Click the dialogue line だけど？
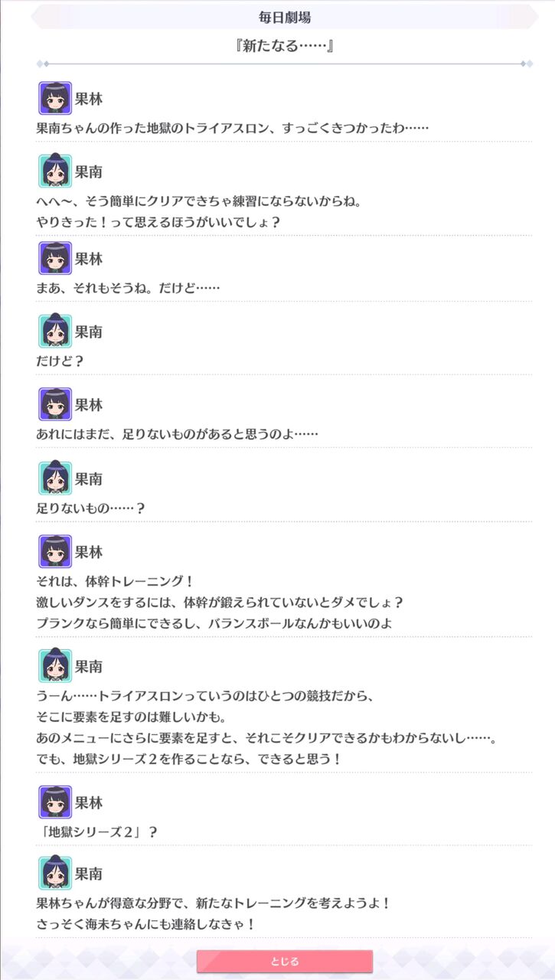Viewport: 555px width, 980px height. [60, 361]
